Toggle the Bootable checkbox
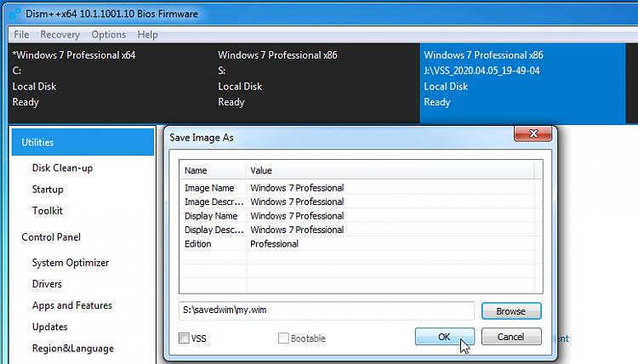Image resolution: width=638 pixels, height=364 pixels. pyautogui.click(x=284, y=338)
